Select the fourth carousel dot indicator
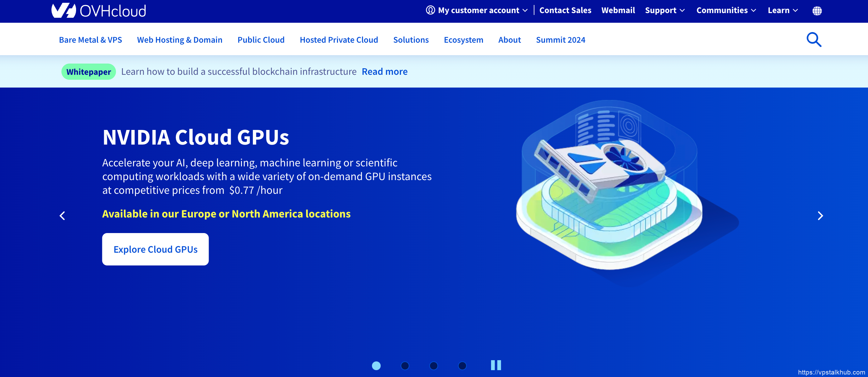 462,365
